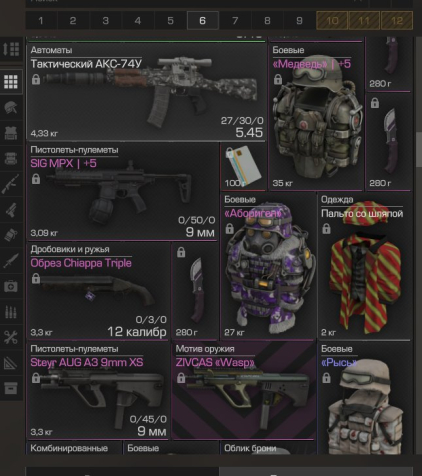
Task: Select the Steyr AUG A3 9mm XS item
Action: [98, 391]
